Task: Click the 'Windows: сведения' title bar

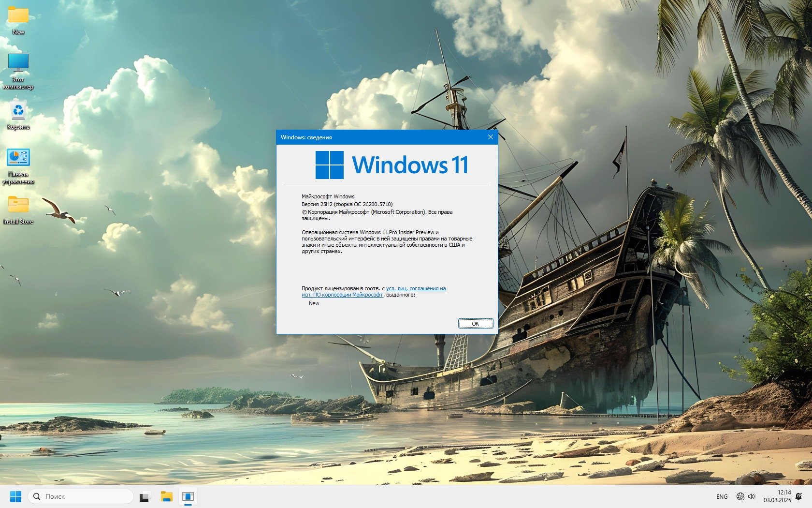Action: pyautogui.click(x=377, y=137)
